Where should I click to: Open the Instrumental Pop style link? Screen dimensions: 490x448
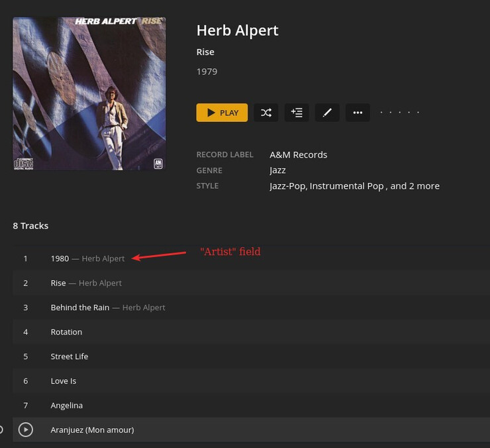[346, 186]
